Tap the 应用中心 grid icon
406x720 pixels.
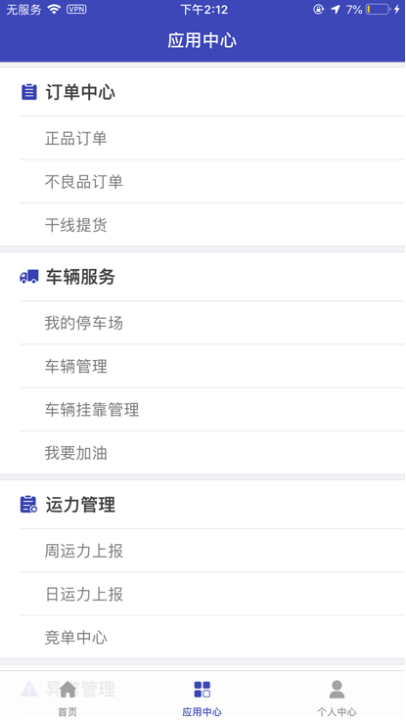pyautogui.click(x=202, y=689)
